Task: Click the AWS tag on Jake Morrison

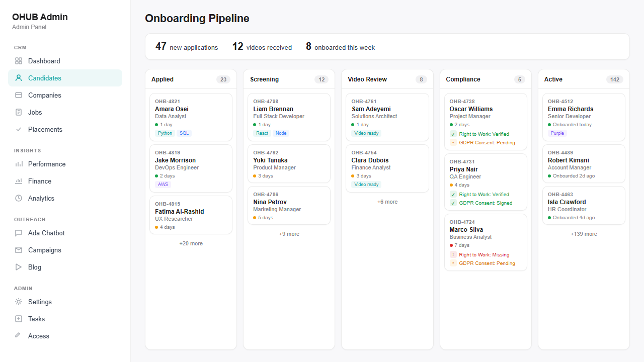Action: pyautogui.click(x=163, y=185)
